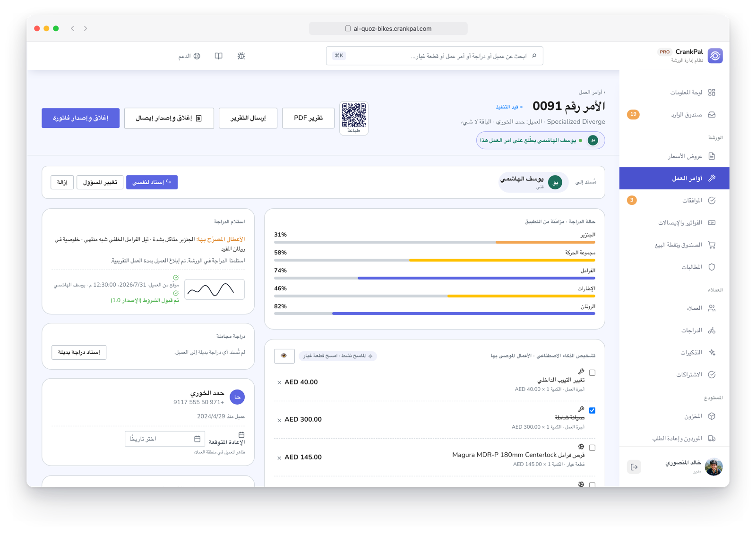This screenshot has height=534, width=756.
Task: Click the ⌘K shortcut badge
Action: point(339,56)
